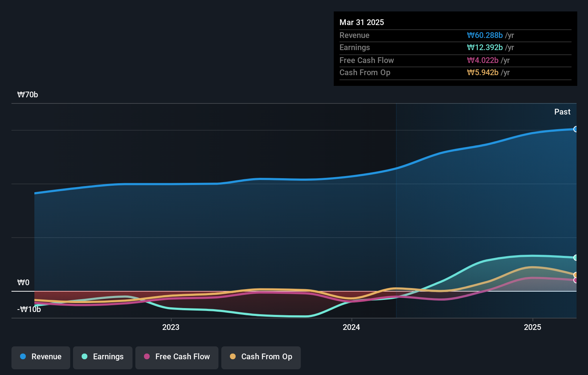588x375 pixels.
Task: Click the orange Cash From Op legend dot
Action: 233,357
